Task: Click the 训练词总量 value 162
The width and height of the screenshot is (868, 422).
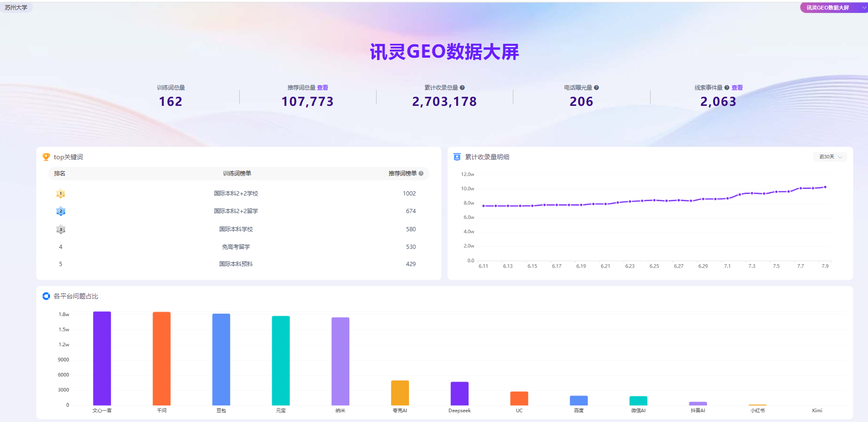Action: (171, 102)
